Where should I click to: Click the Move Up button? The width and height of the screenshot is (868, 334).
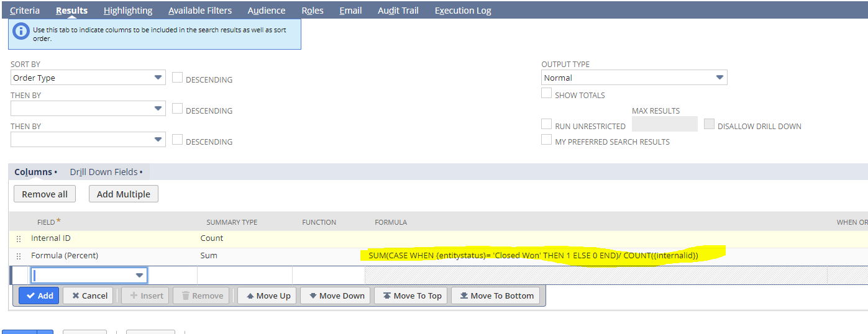pyautogui.click(x=267, y=296)
